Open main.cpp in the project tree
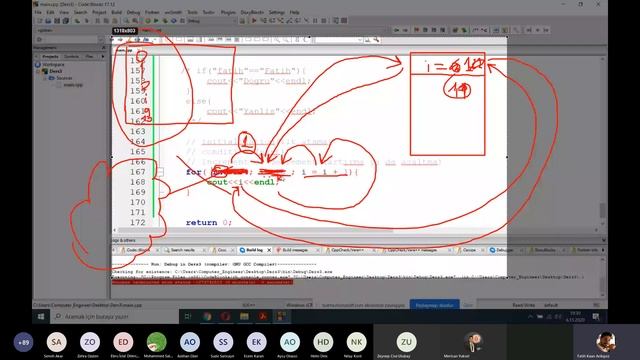 point(73,85)
